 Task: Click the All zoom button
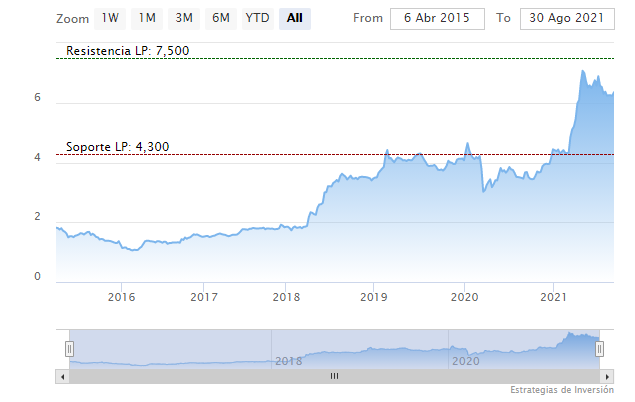click(294, 18)
